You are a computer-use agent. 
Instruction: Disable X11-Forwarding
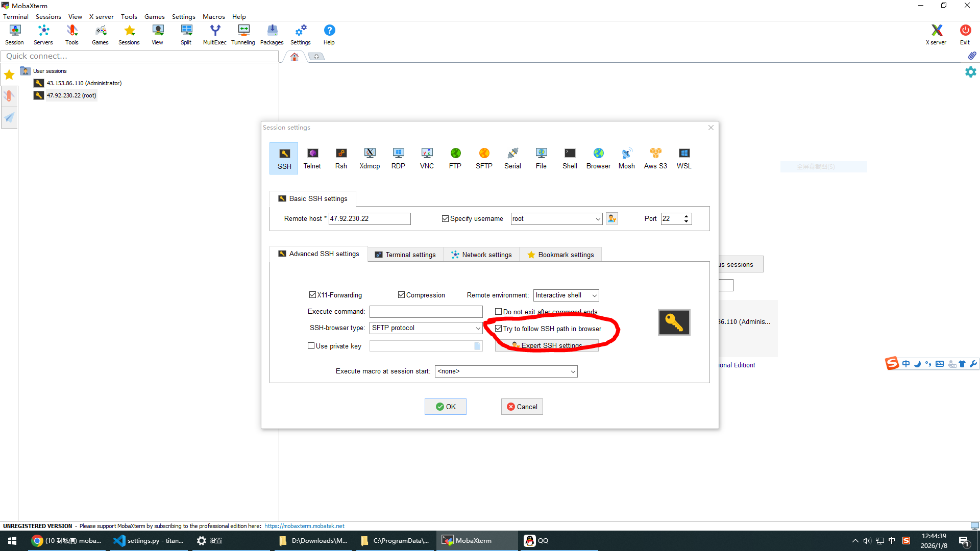point(312,295)
